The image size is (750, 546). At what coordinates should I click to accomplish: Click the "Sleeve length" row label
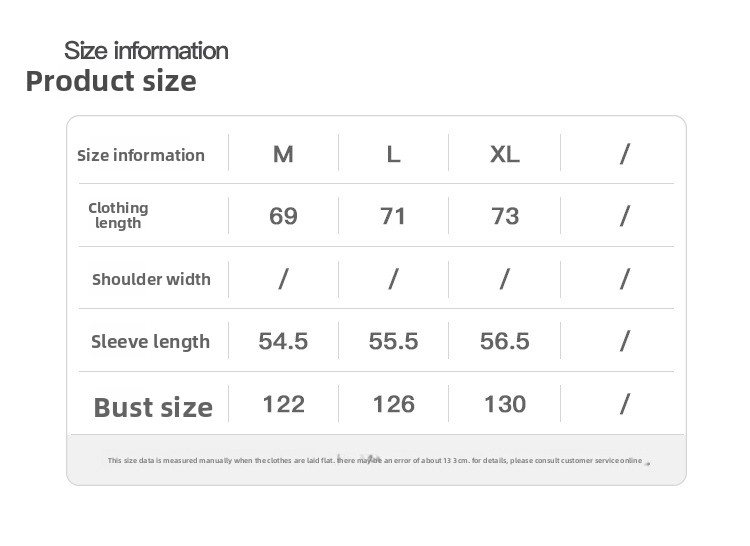click(150, 341)
